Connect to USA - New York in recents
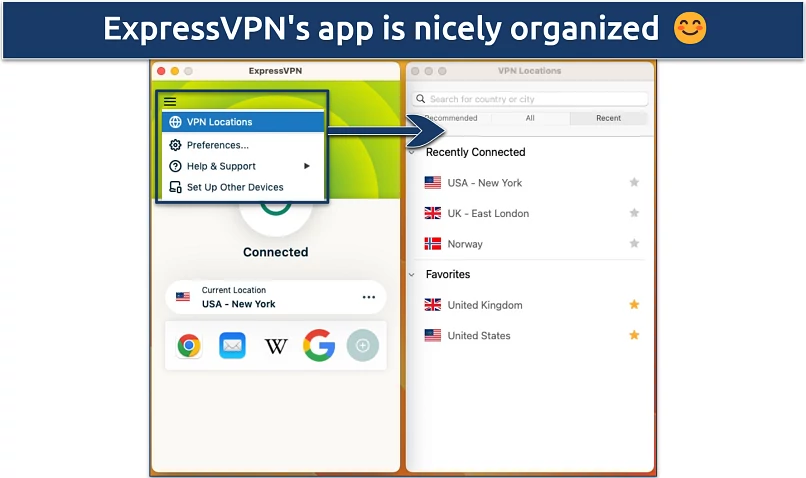This screenshot has width=806, height=478. 530,182
